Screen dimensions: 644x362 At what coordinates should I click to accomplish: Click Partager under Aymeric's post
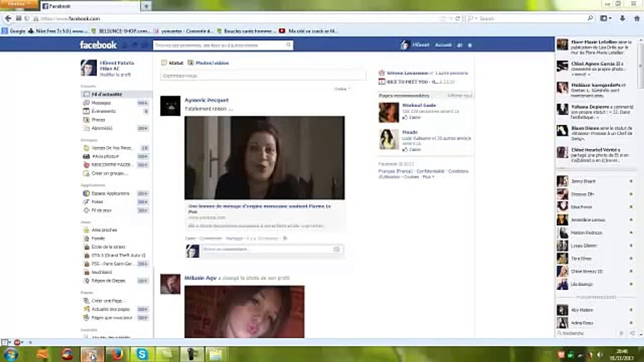pos(234,238)
